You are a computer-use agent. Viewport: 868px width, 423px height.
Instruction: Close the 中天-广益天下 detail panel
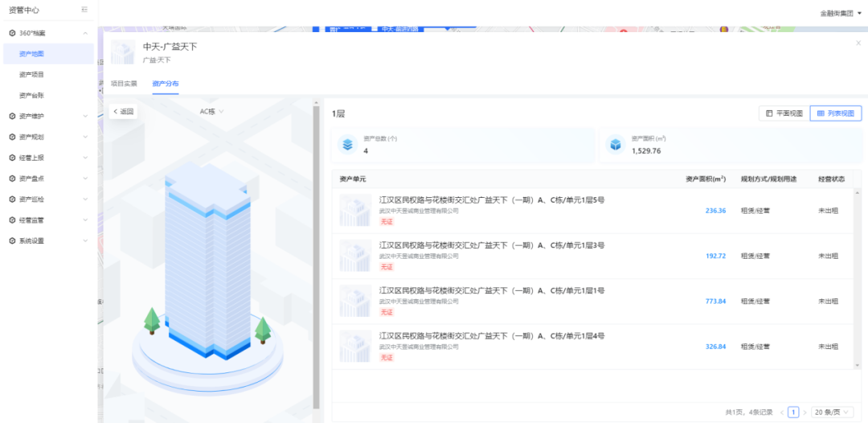[858, 43]
